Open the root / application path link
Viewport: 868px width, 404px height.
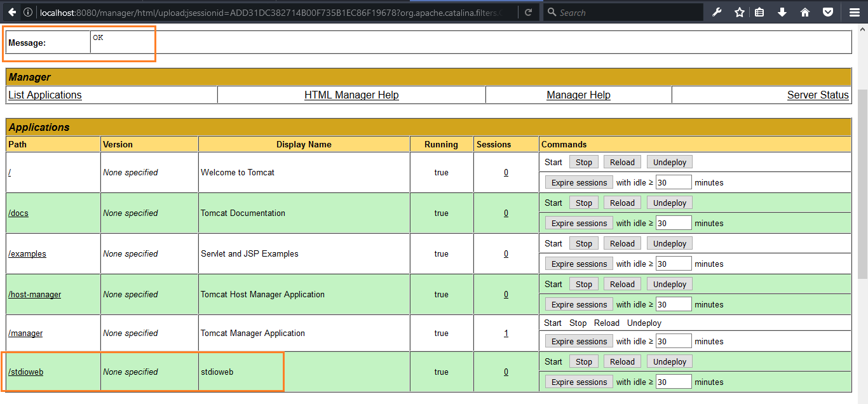pyautogui.click(x=10, y=172)
